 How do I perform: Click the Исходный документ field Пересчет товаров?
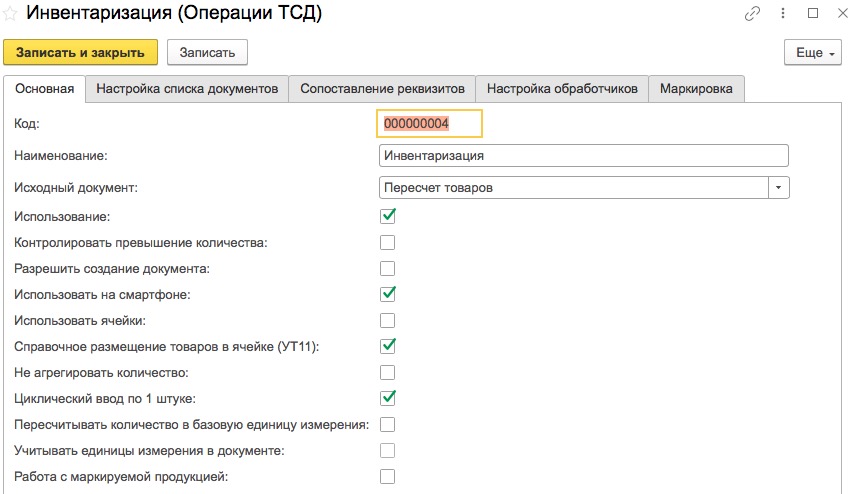coord(573,188)
